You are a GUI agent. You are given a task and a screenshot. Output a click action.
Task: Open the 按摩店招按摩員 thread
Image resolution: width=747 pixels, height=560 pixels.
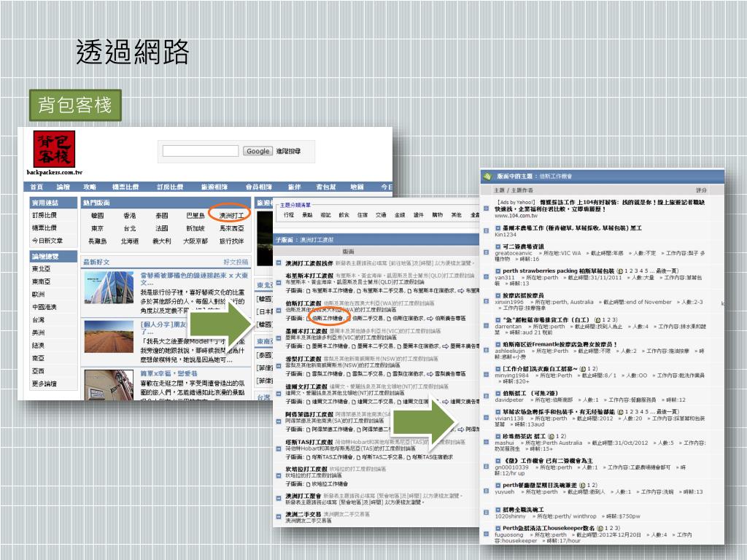click(x=523, y=296)
